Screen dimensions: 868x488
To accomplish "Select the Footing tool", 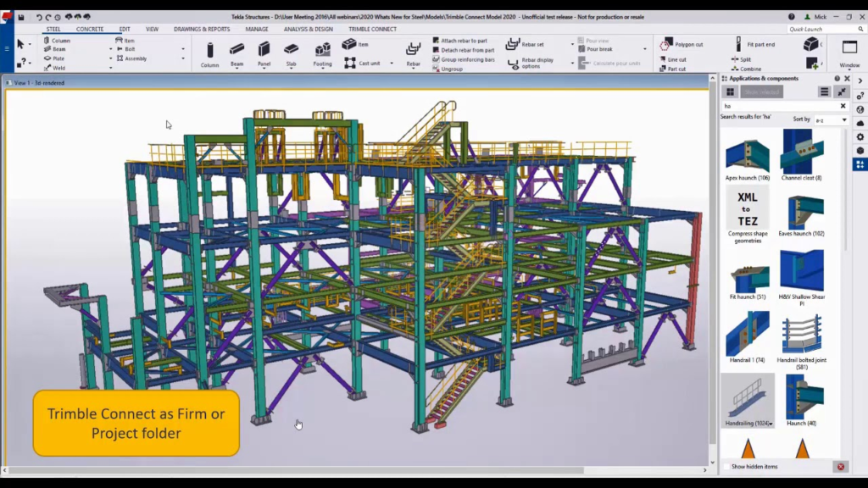I will click(322, 55).
